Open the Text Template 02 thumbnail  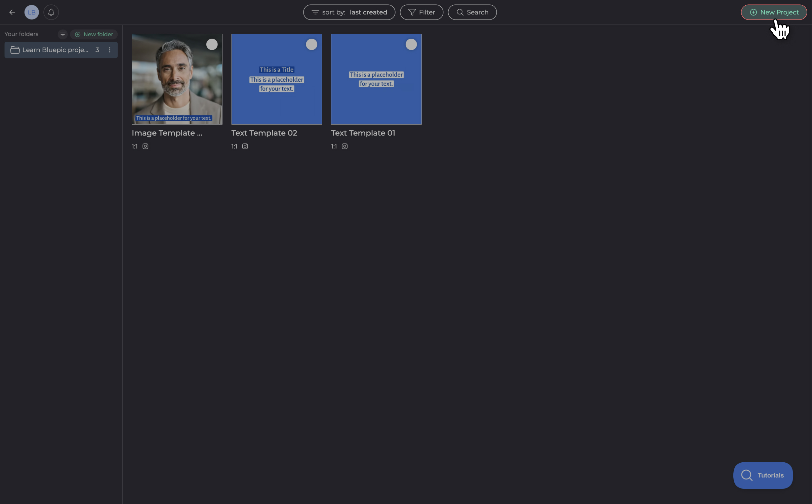(277, 79)
